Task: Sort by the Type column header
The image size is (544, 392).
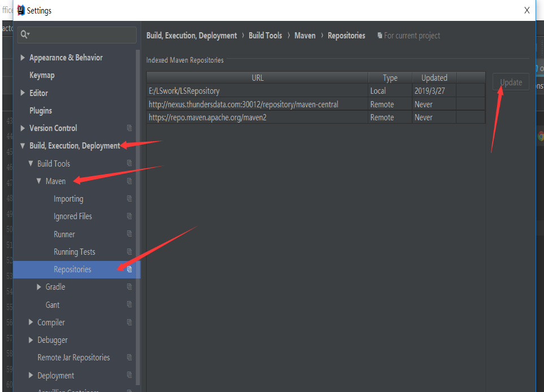Action: tap(390, 78)
